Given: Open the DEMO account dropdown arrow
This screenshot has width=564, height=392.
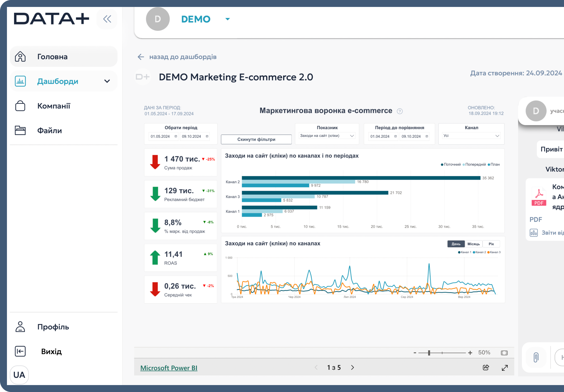Looking at the screenshot, I should tap(228, 19).
